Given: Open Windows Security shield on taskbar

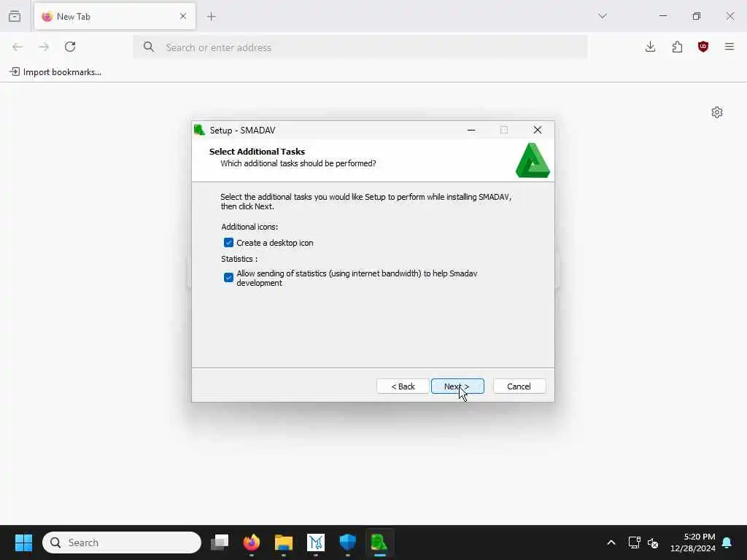Looking at the screenshot, I should pos(348,542).
